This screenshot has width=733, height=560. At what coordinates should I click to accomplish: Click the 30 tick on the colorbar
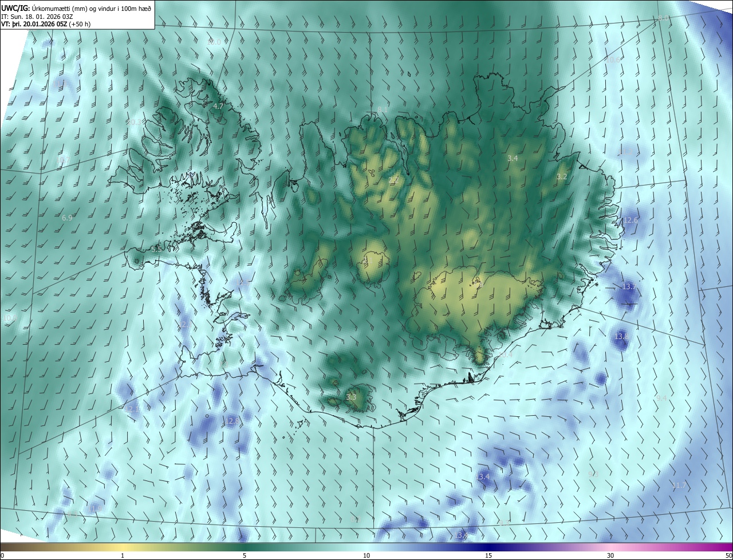610,555
